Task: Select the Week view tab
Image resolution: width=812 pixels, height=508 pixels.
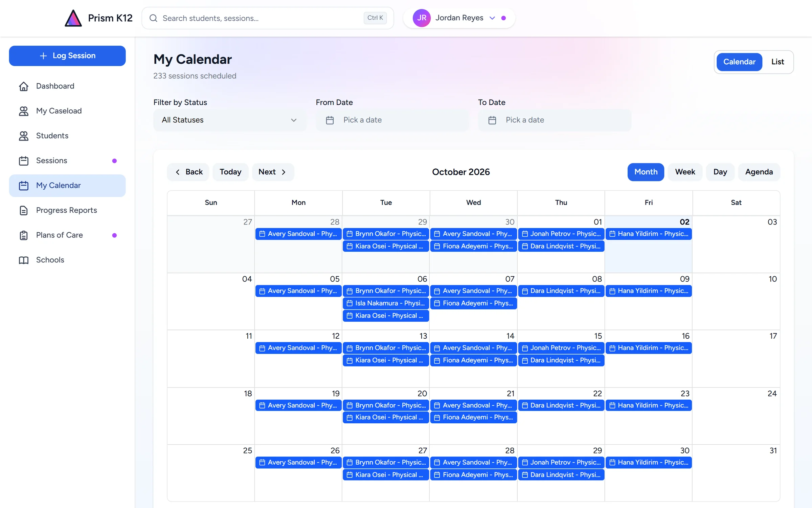Action: pos(685,172)
